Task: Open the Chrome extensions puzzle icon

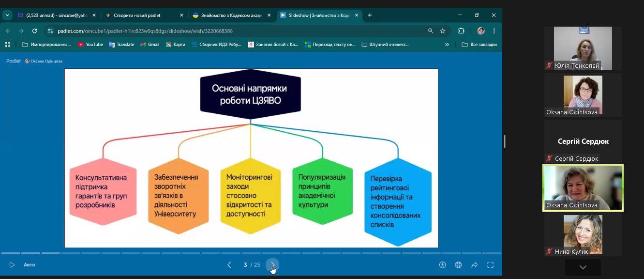Action: click(x=461, y=31)
